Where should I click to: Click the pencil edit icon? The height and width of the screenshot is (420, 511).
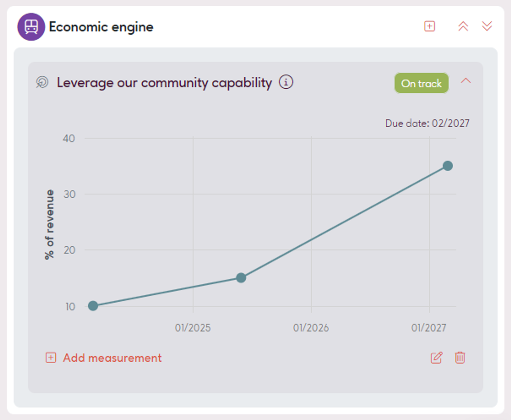click(x=436, y=358)
